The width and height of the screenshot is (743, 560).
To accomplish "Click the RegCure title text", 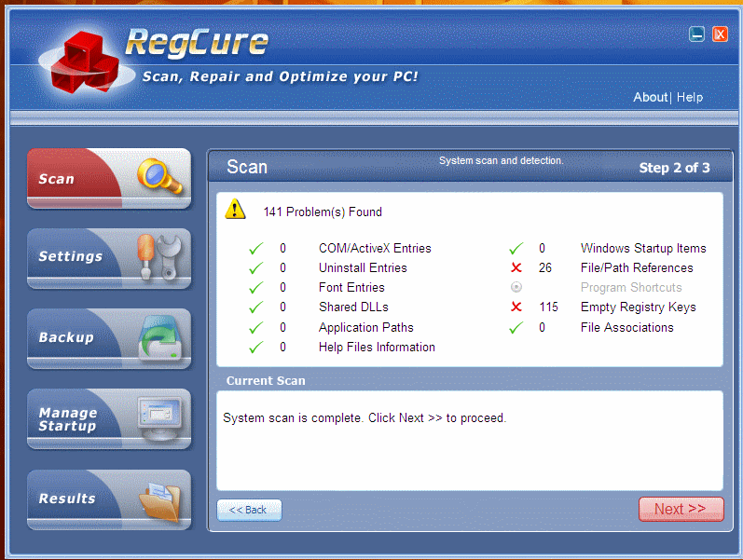I will 197,43.
